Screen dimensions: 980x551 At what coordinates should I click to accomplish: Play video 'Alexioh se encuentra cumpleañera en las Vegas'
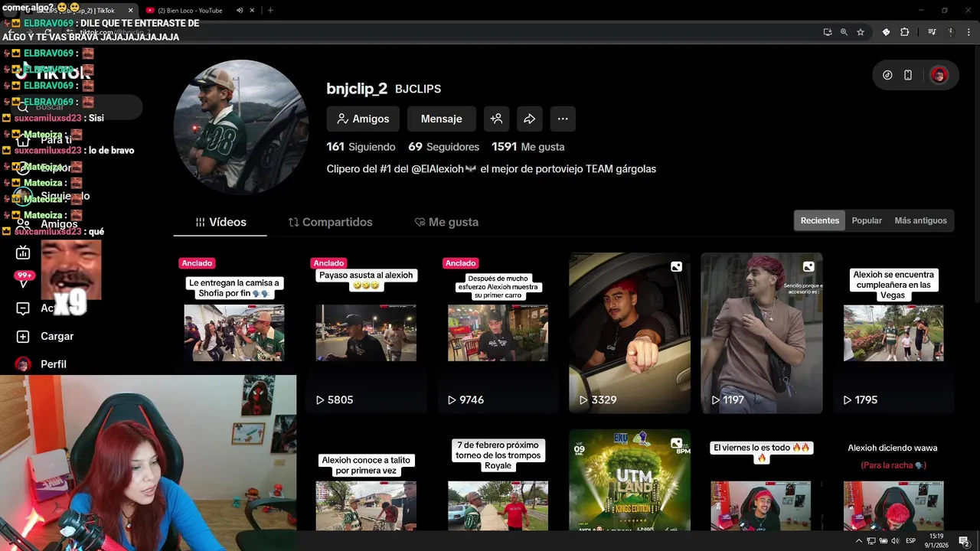tap(893, 333)
